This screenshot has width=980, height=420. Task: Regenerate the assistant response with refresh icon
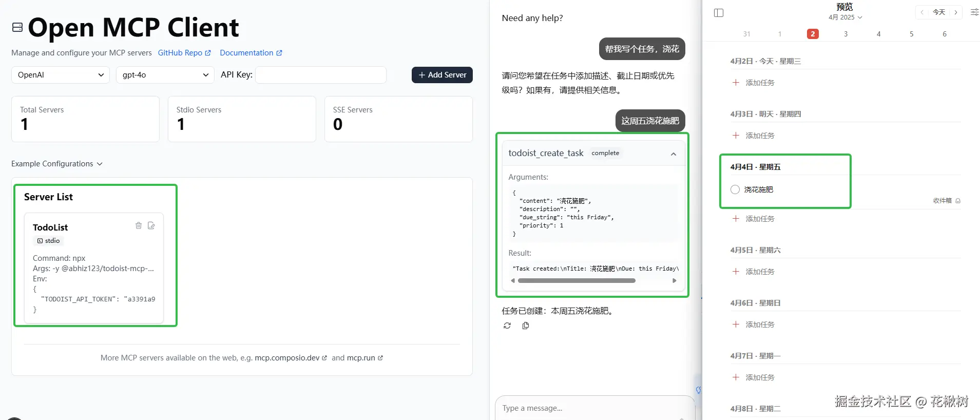coord(507,326)
